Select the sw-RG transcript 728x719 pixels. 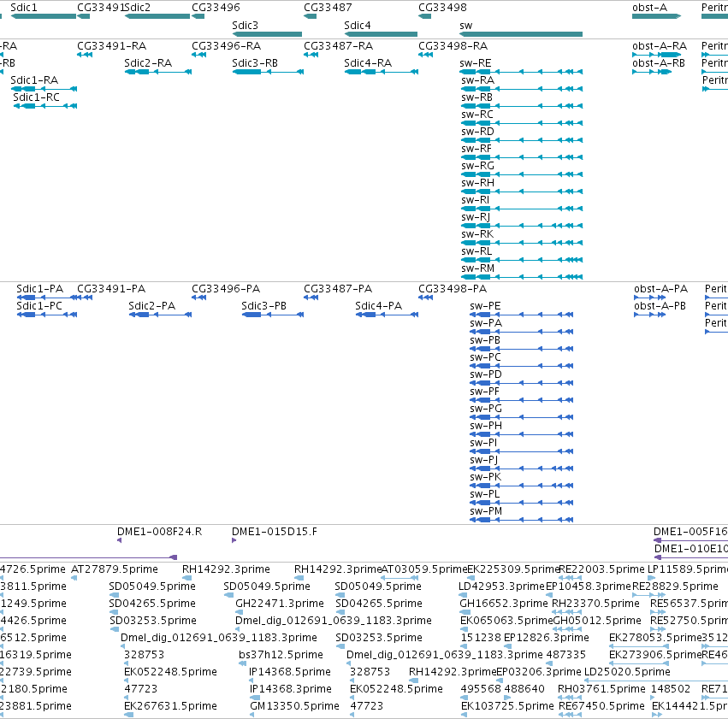point(522,174)
